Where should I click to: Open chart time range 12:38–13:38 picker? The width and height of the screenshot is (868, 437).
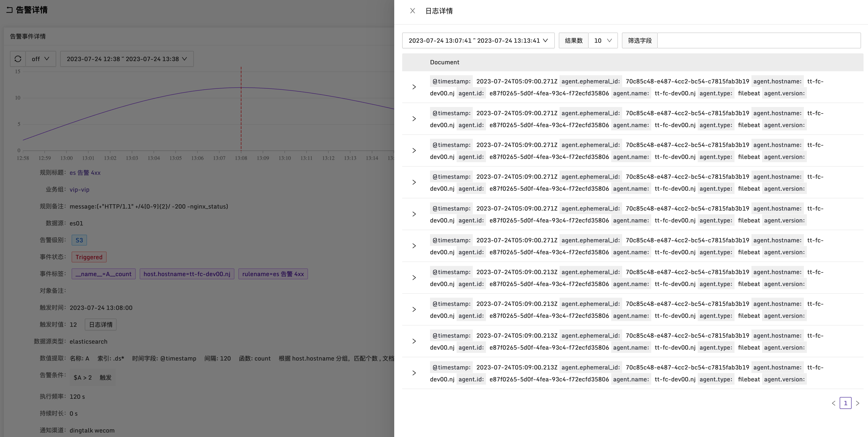(x=127, y=59)
